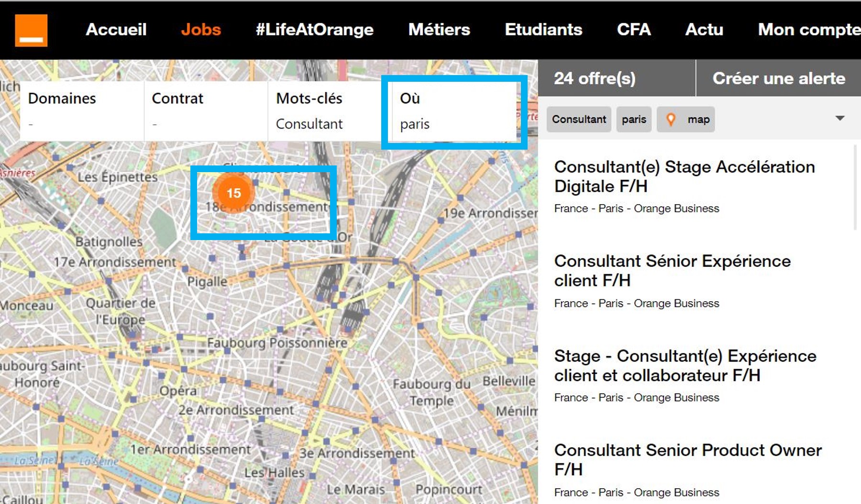Open Consultant Senior Product Owner offer
Image resolution: width=861 pixels, height=504 pixels.
point(687,459)
